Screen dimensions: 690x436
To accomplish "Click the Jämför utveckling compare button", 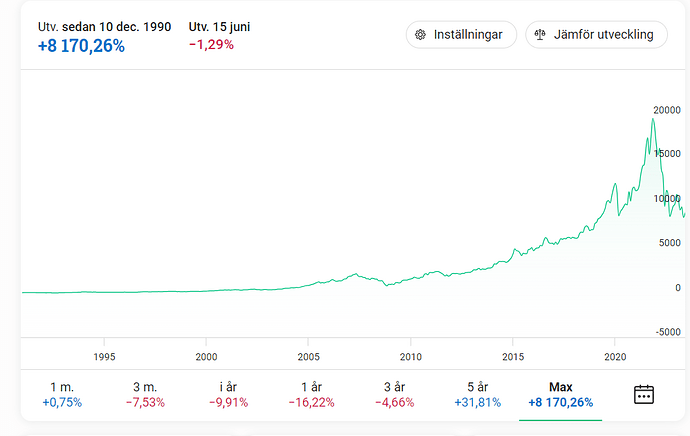I will pyautogui.click(x=595, y=34).
